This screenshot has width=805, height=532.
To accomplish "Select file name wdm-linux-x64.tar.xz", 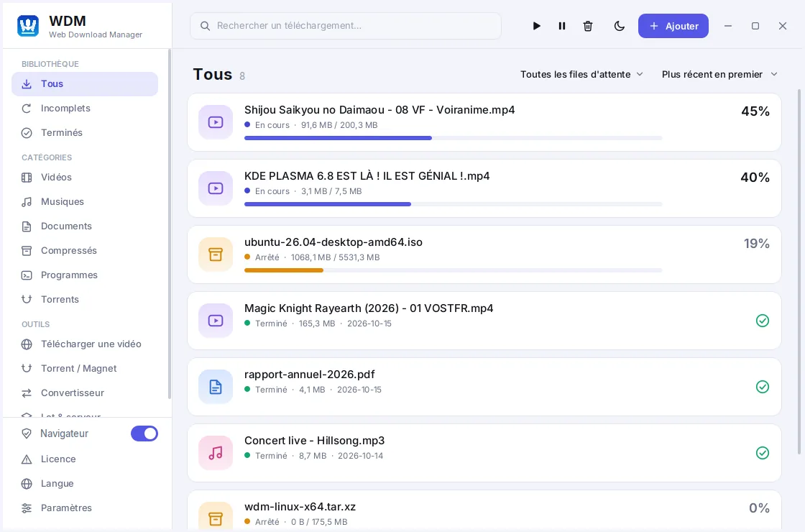I will coord(300,507).
